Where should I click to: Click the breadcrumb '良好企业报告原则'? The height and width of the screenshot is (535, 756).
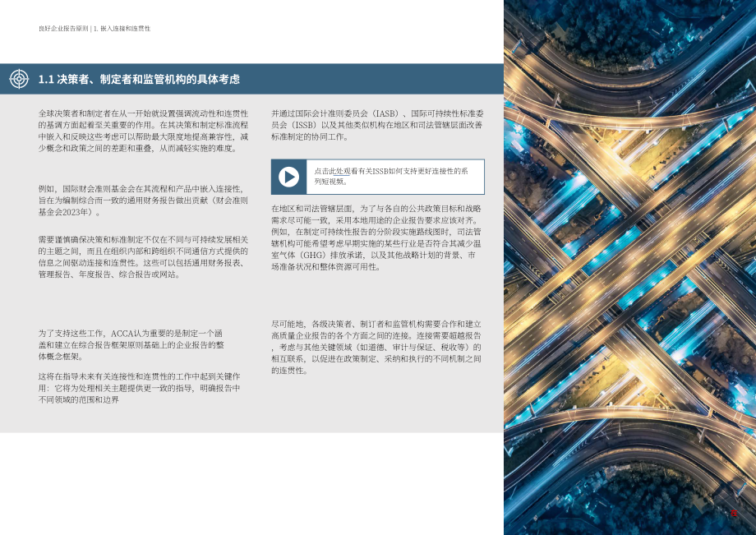coord(63,29)
